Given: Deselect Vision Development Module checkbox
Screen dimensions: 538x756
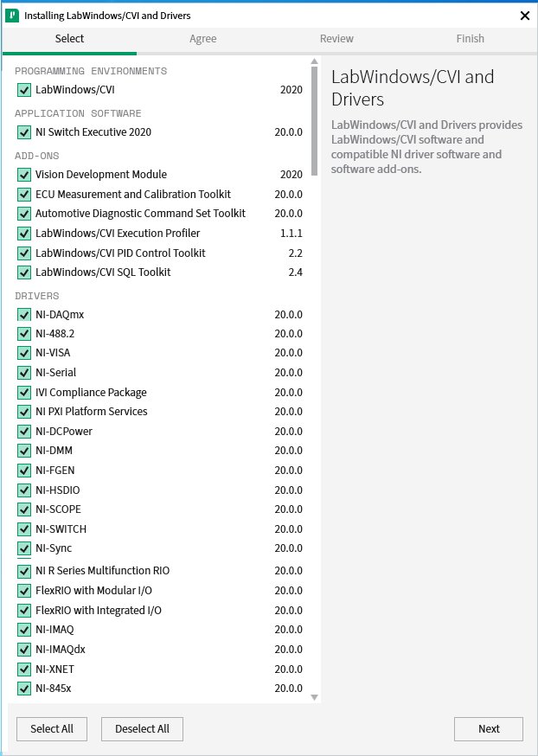Looking at the screenshot, I should (23, 175).
